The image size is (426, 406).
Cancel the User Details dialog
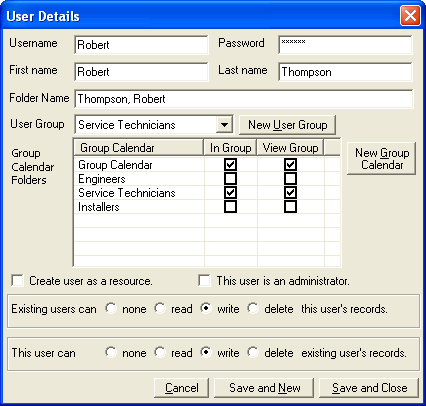point(182,388)
